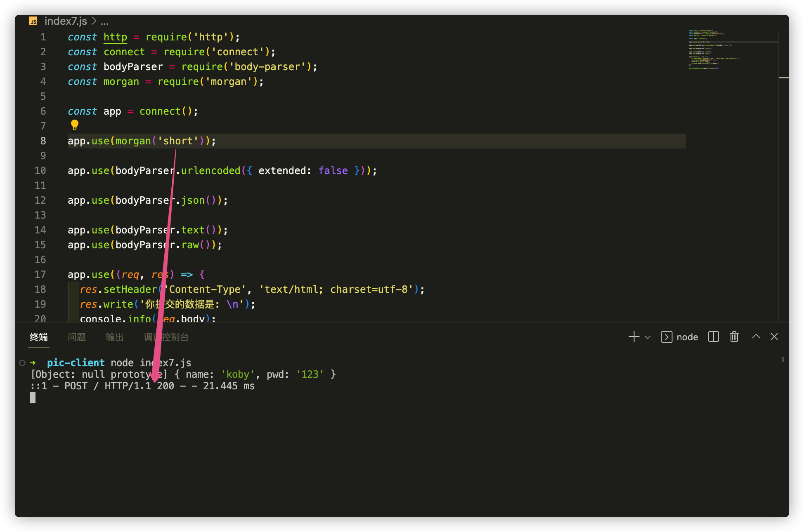Screen dimensions: 804x532
Task: Click the lightbulb quick fix icon
Action: (x=75, y=125)
